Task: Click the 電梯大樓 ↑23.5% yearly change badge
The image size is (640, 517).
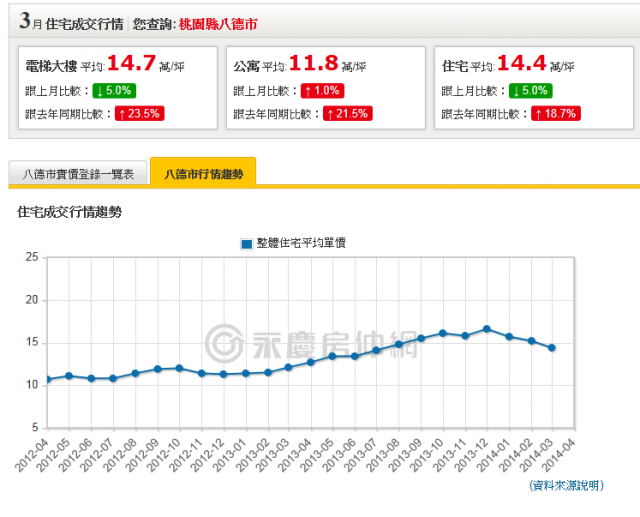Action: click(x=140, y=113)
